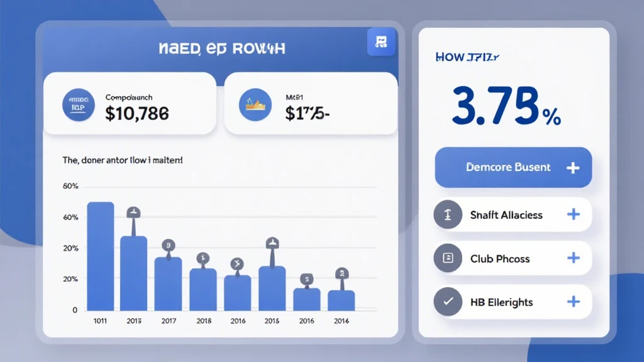The height and width of the screenshot is (362, 644).
Task: Expand the Club Phcoss plus sign
Action: 574,258
